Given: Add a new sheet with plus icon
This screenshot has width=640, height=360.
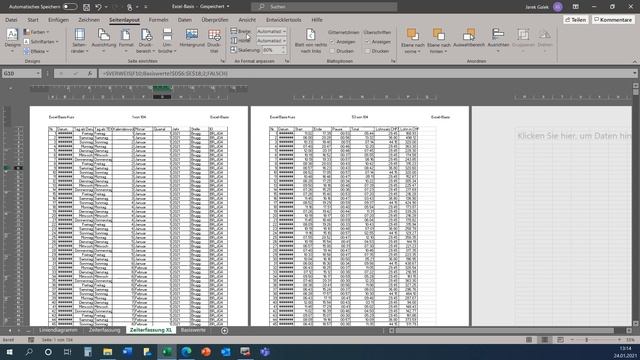Looking at the screenshot, I should pos(224,330).
